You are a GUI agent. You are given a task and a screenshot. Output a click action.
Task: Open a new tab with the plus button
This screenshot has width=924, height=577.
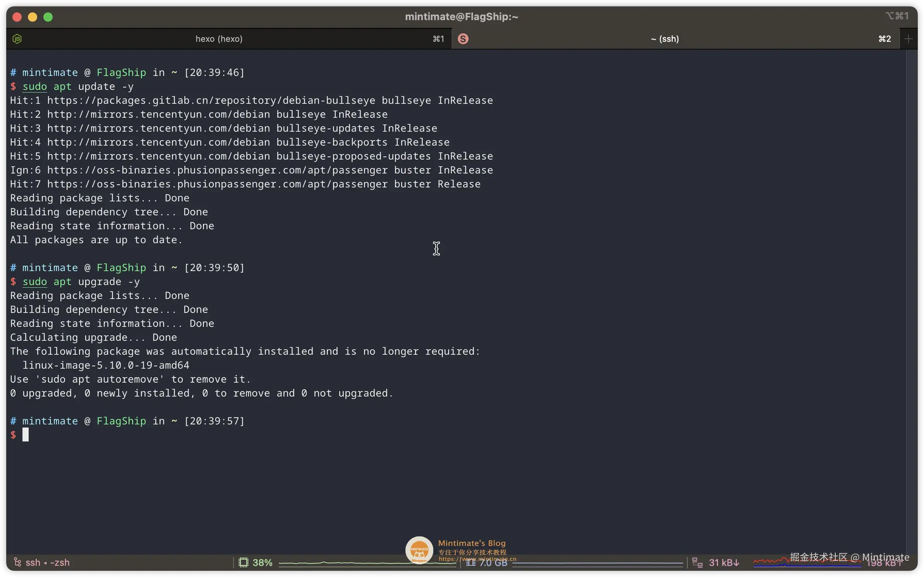coord(909,39)
